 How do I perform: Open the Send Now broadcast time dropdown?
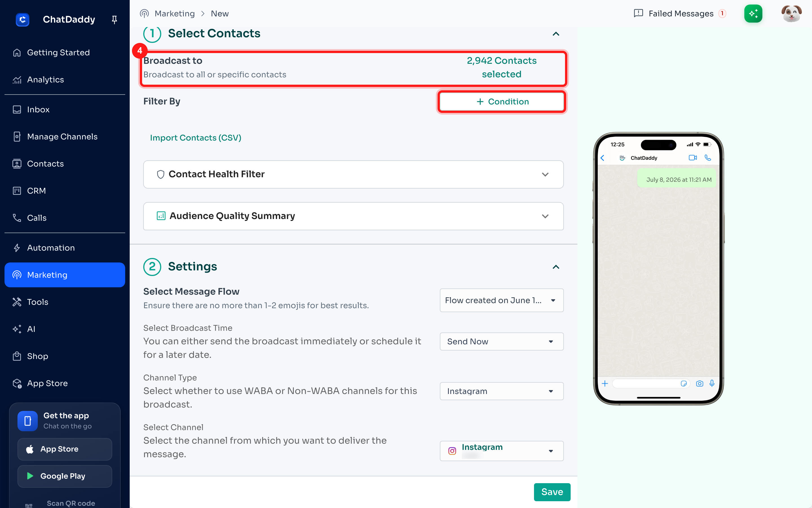click(x=501, y=341)
